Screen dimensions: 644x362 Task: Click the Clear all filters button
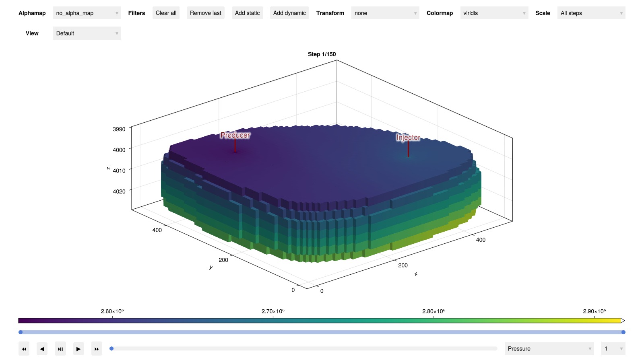pyautogui.click(x=166, y=13)
